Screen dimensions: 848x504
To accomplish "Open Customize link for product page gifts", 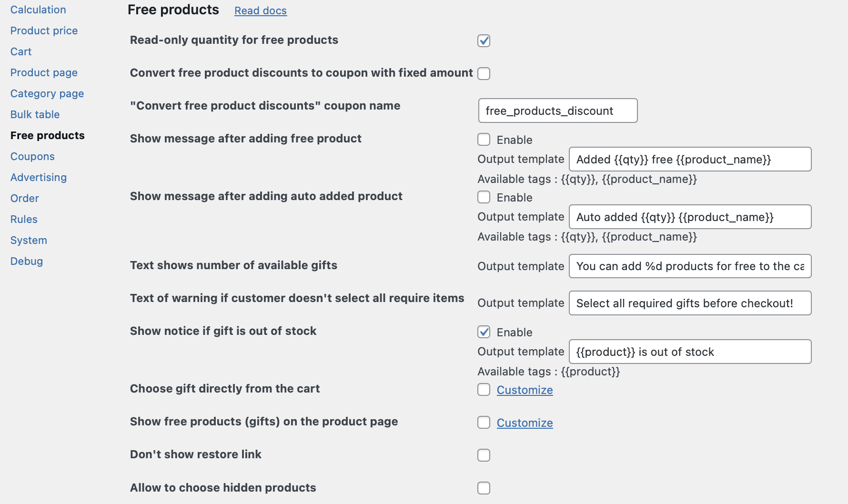I will point(525,423).
